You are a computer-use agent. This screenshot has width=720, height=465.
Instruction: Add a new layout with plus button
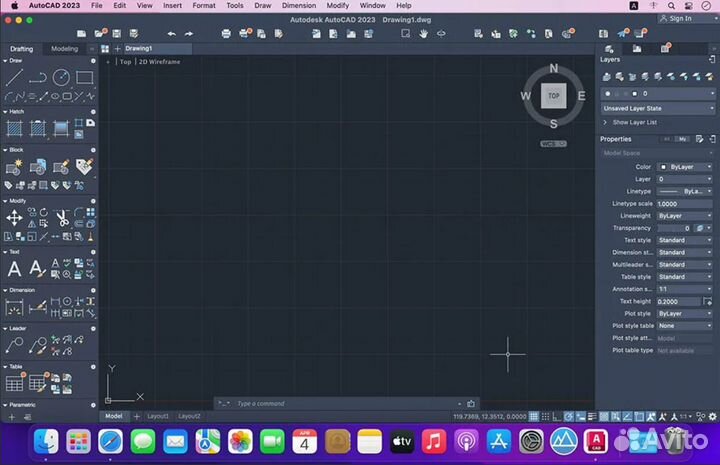click(136, 416)
